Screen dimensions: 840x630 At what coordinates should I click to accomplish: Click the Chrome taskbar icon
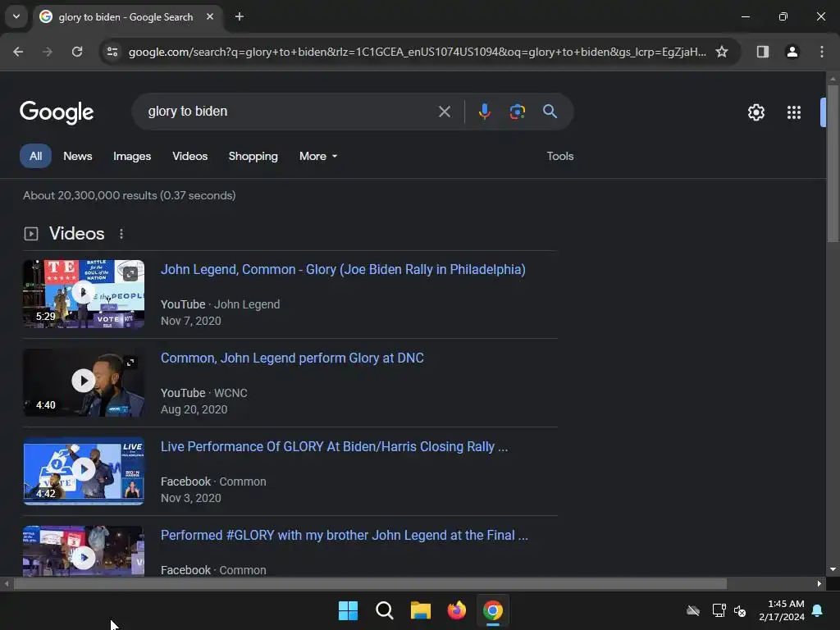tap(493, 610)
